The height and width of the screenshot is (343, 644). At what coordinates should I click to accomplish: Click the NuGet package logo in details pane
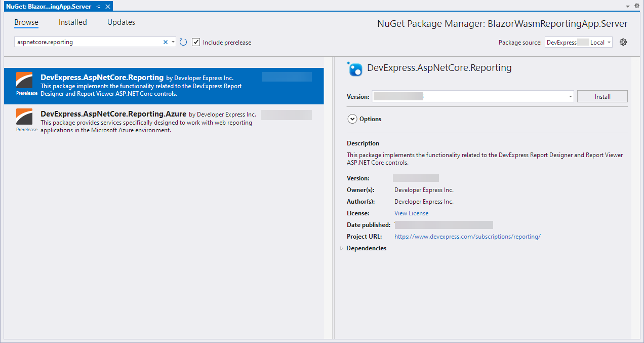tap(355, 68)
